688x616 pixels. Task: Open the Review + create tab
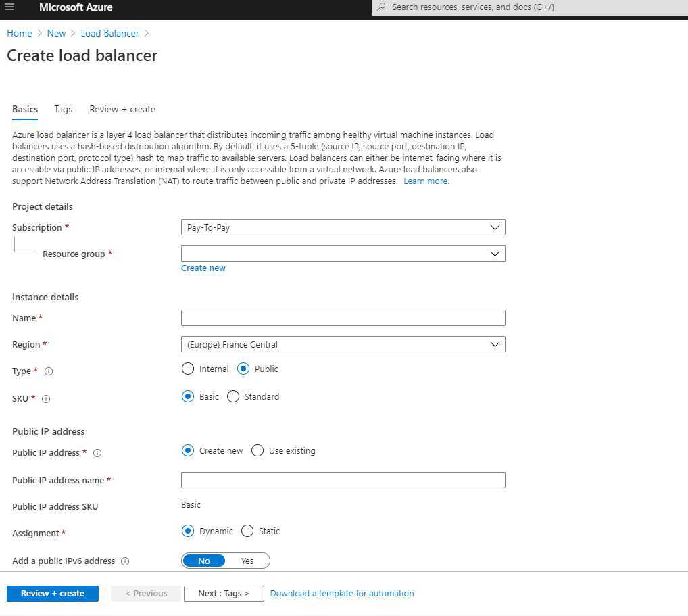pos(122,110)
